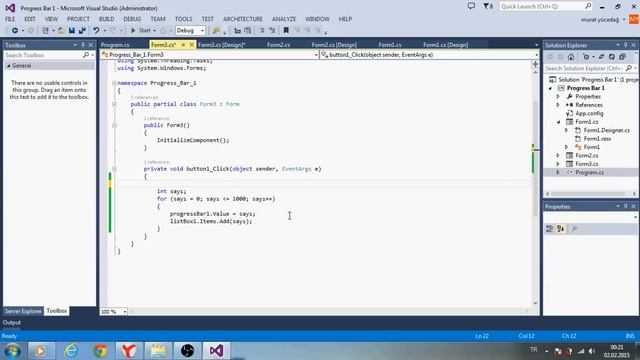This screenshot has width=640, height=360.
Task: Toggle auto-hide pin on the Solution Explorer panel
Action: pyautogui.click(x=625, y=45)
